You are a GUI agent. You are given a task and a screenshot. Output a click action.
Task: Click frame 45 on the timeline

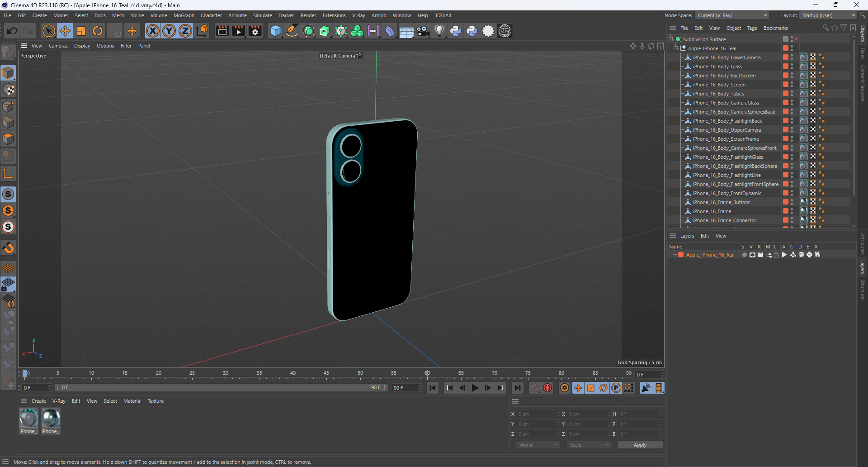point(326,374)
